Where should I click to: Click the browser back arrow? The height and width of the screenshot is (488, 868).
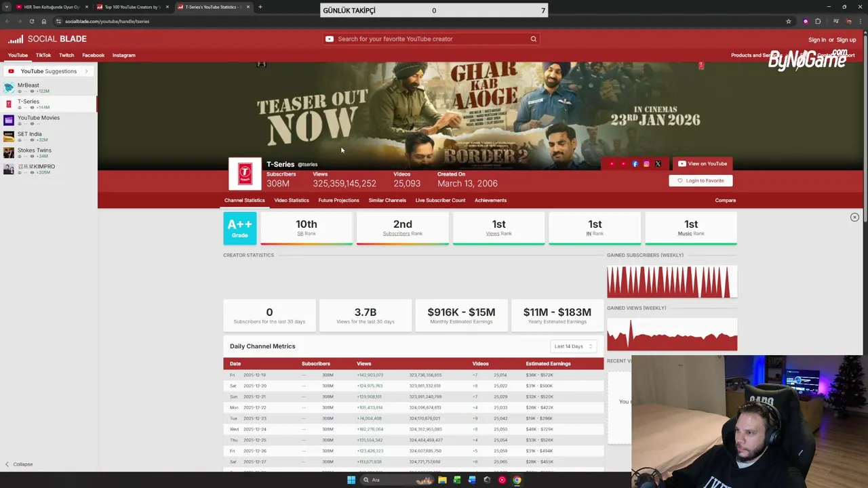(7, 21)
